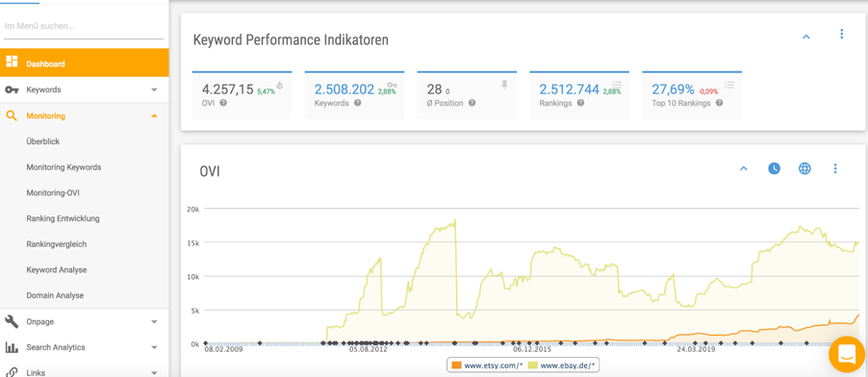This screenshot has height=377, width=868.
Task: Open Monitoring Keywords submenu item
Action: [x=64, y=167]
